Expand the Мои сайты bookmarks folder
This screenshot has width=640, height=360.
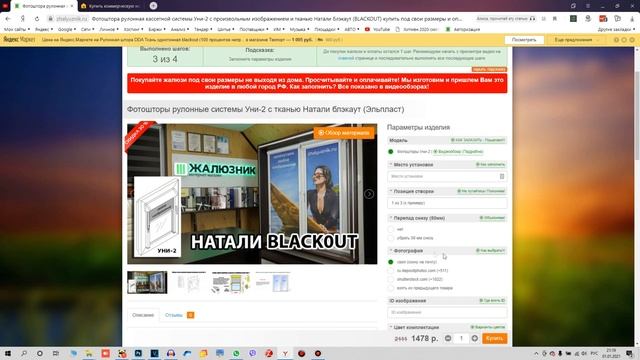(x=17, y=29)
